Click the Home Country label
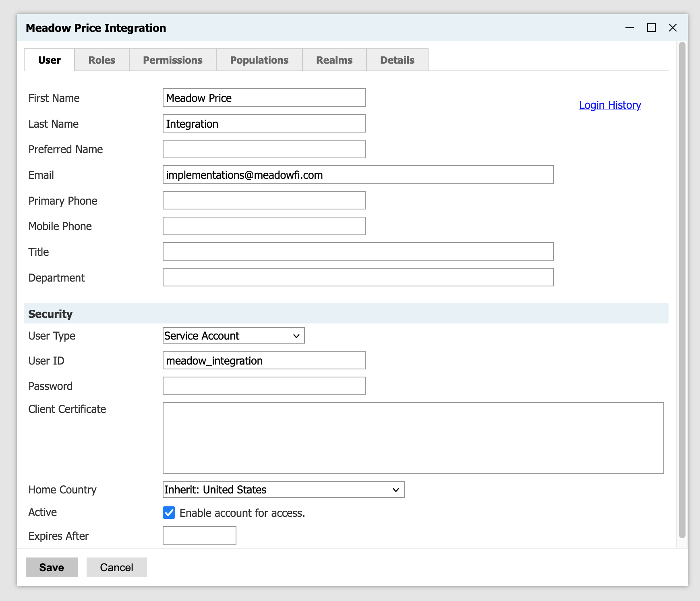 pyautogui.click(x=62, y=490)
